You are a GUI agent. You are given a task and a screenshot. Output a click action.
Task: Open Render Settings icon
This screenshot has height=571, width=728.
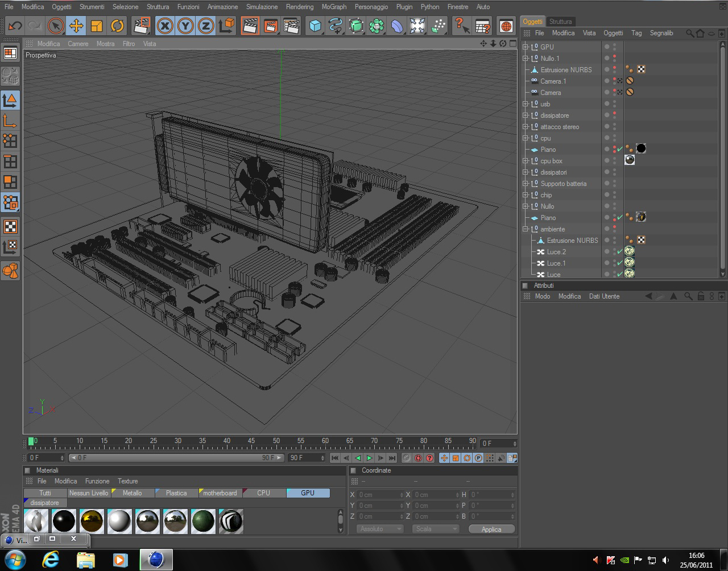pos(292,26)
